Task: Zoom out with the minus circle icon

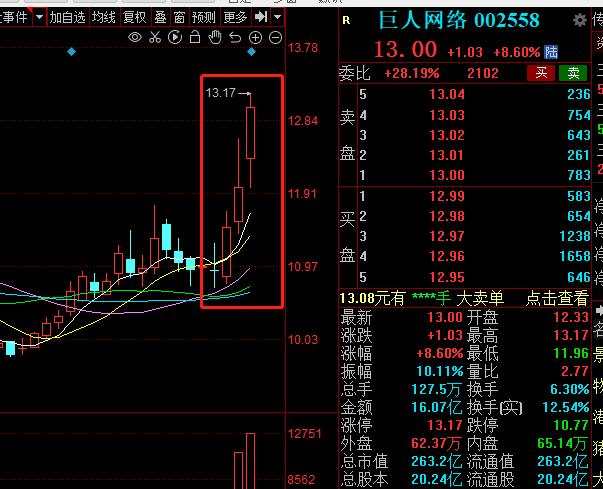Action: 275,37
